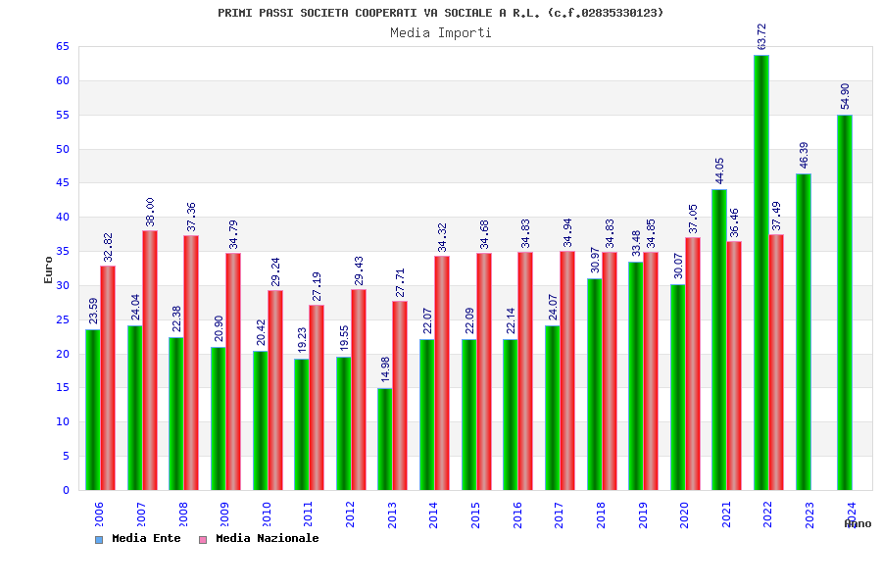Click the value label 46.39
This screenshot has width=882, height=588.
804,155
